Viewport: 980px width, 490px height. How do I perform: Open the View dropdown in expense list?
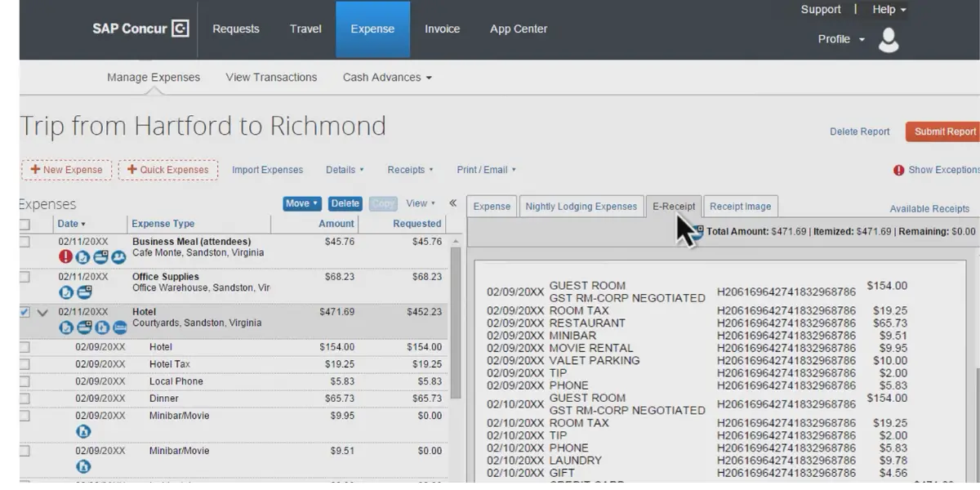[x=421, y=203]
